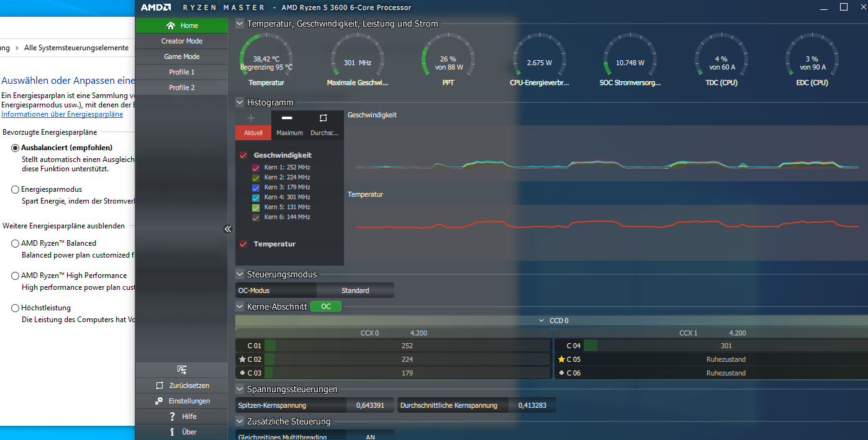This screenshot has height=440, width=868.
Task: Select AMD Ryzen Balanced power plan radio
Action: pos(15,243)
